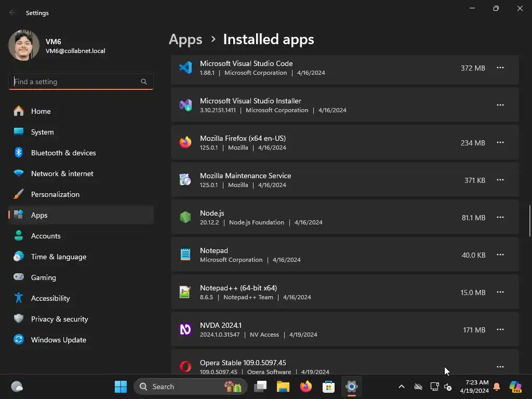Open File Explorer from the taskbar
The image size is (532, 399).
point(283,387)
